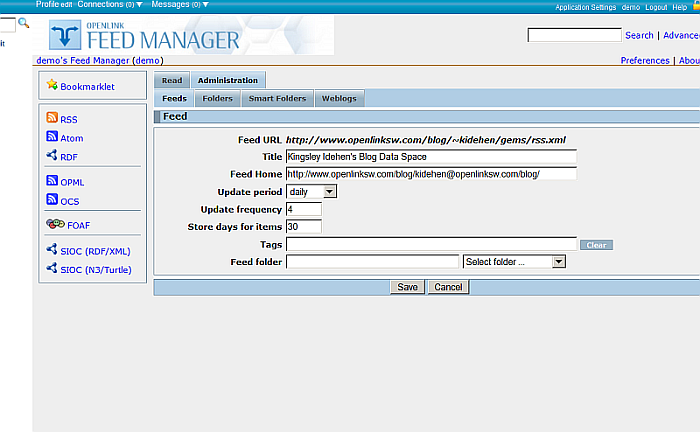Screen dimensions: 700x432
Task: Click the Atom feed icon
Action: (x=52, y=137)
